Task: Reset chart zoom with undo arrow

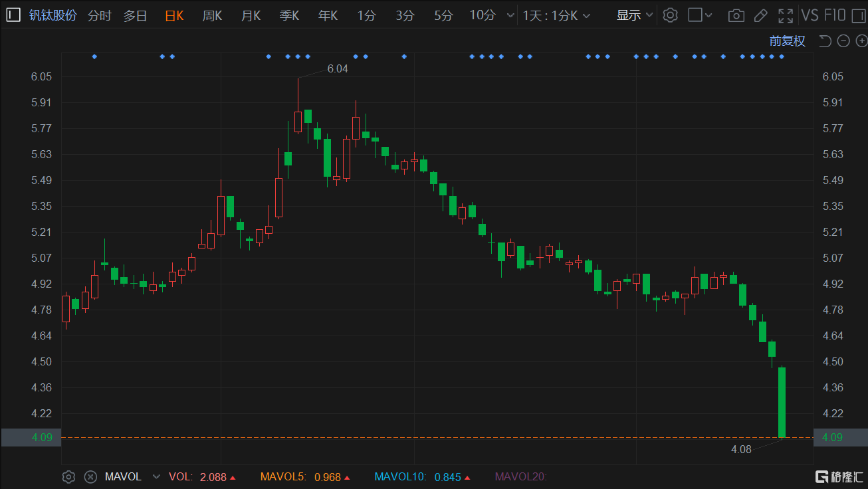Action: point(825,41)
